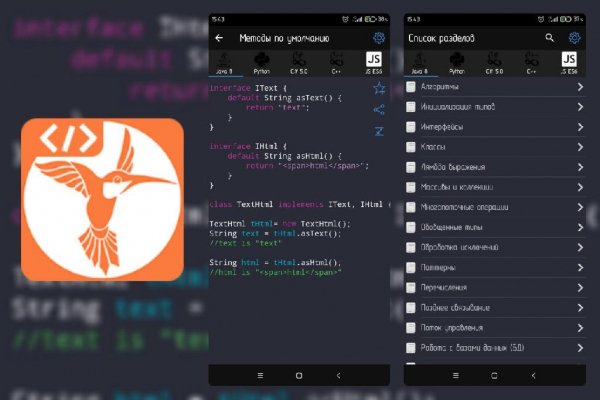Select JS ES6 tab in sections list screen
The width and height of the screenshot is (600, 400).
pyautogui.click(x=569, y=64)
